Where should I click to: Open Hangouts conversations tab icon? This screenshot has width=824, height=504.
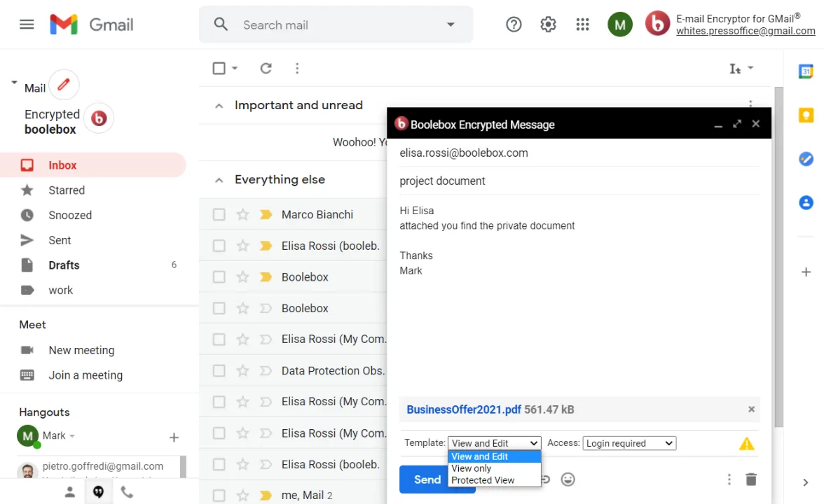tap(98, 492)
